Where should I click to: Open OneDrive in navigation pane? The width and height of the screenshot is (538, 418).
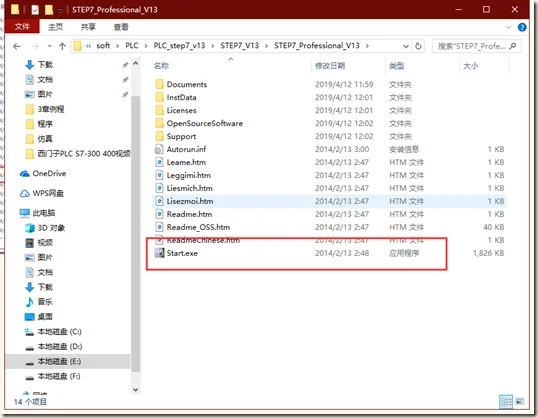pyautogui.click(x=49, y=174)
